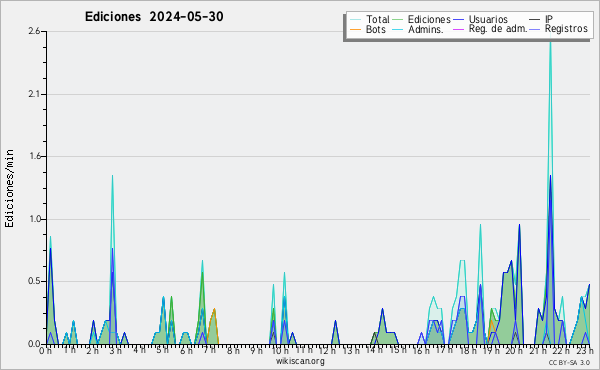This screenshot has height=370, width=600.
Task: Click the 'Registros' legend entry
Action: (x=566, y=29)
